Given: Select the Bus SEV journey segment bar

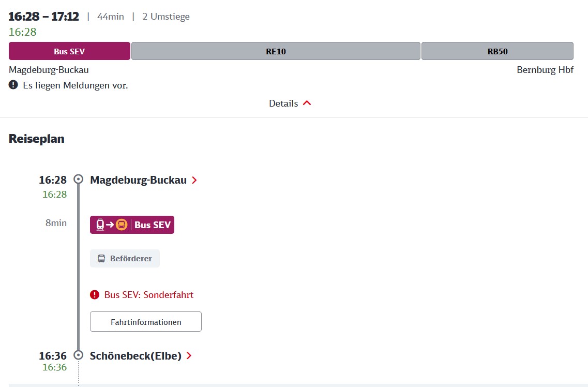Looking at the screenshot, I should point(69,51).
